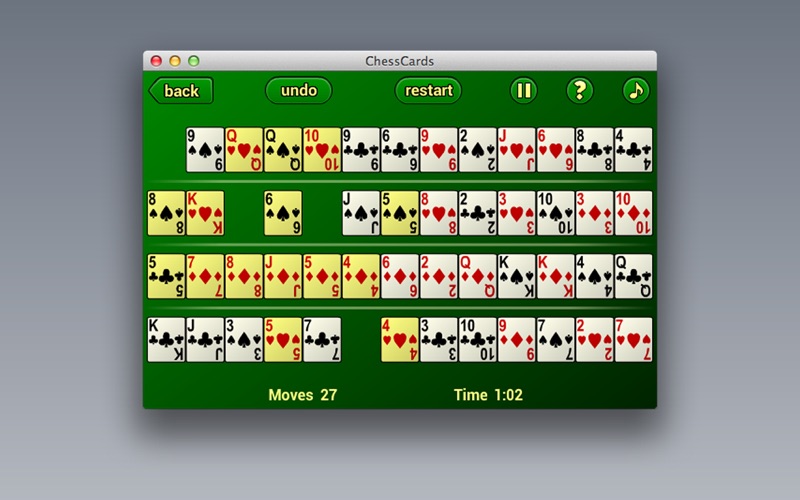Screen dimensions: 800x500
Task: Tap the jack of hearts card
Action: (x=516, y=149)
